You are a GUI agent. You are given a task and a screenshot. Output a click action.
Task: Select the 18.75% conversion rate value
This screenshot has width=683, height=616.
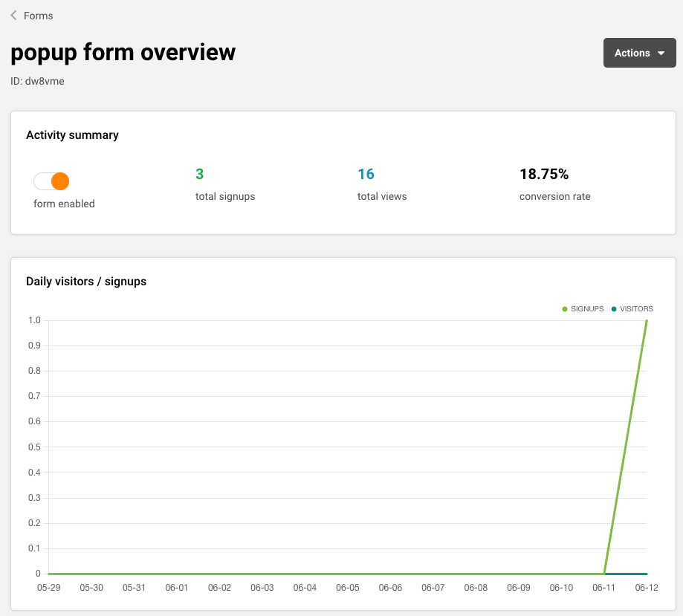point(544,175)
